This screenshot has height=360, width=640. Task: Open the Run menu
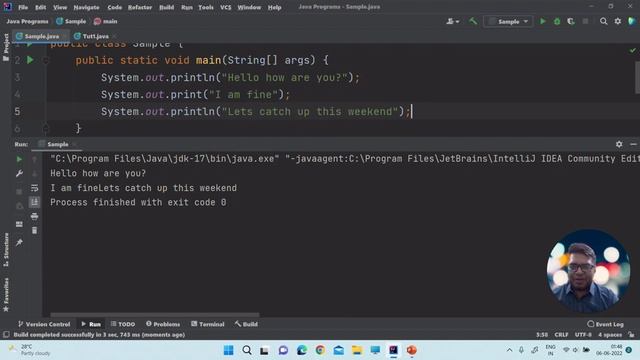tap(187, 7)
